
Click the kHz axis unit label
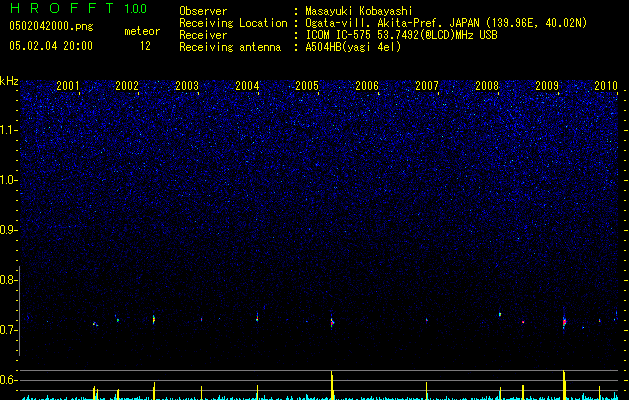click(9, 81)
